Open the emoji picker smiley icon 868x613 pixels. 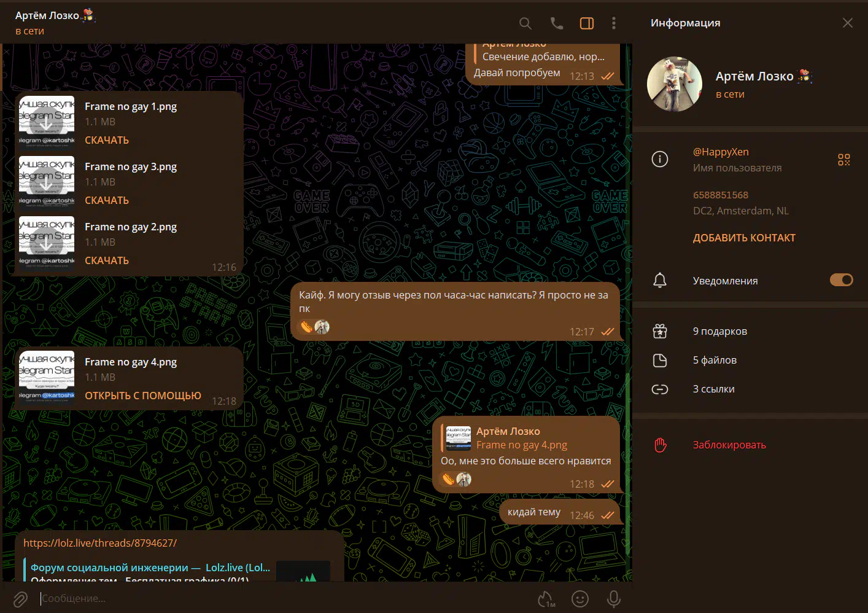coord(580,599)
